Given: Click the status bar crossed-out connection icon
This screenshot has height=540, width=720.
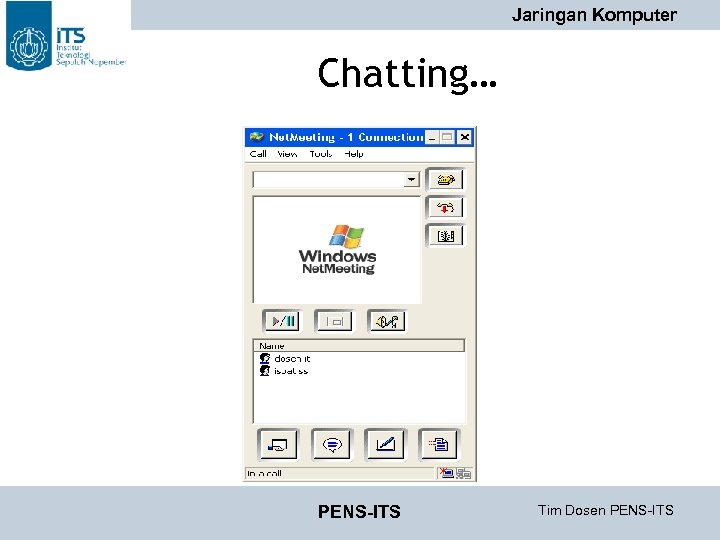Looking at the screenshot, I should (446, 472).
